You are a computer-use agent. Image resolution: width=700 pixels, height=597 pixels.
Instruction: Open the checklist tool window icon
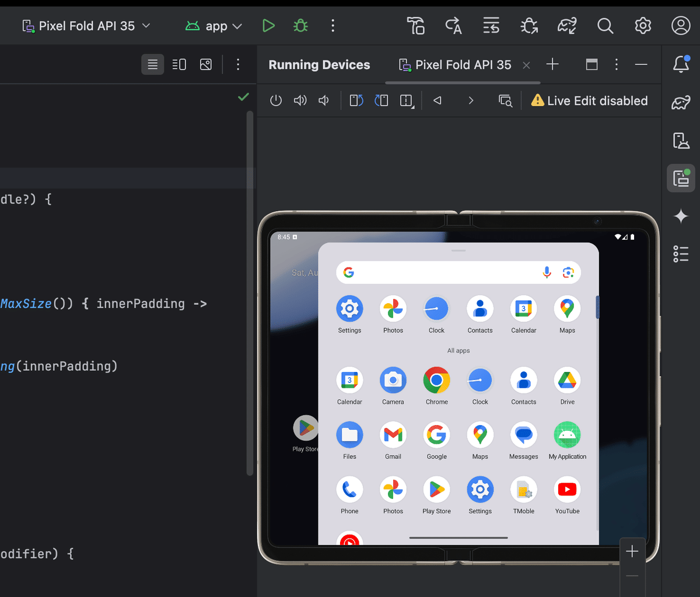681,254
